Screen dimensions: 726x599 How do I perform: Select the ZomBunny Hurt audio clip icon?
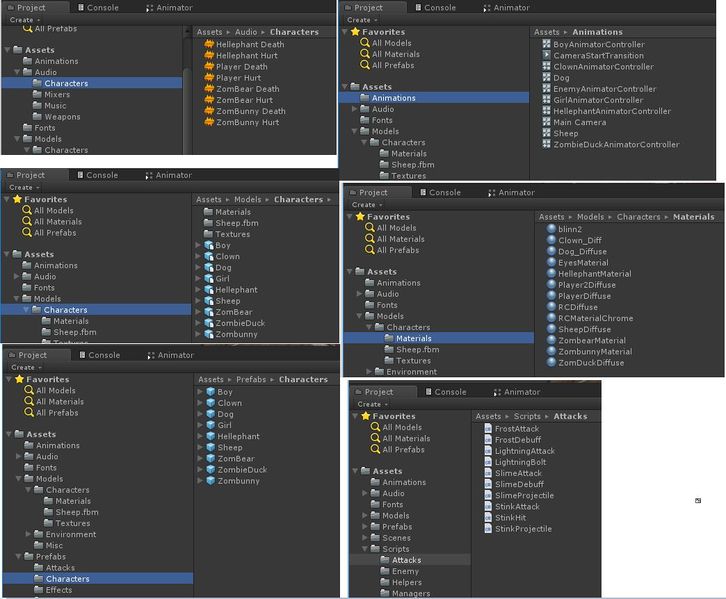(209, 122)
